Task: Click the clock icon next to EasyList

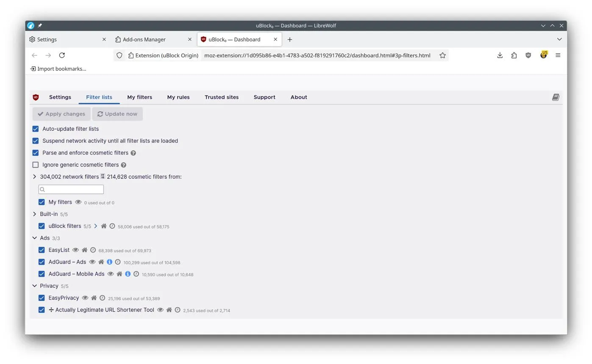Action: (93, 250)
